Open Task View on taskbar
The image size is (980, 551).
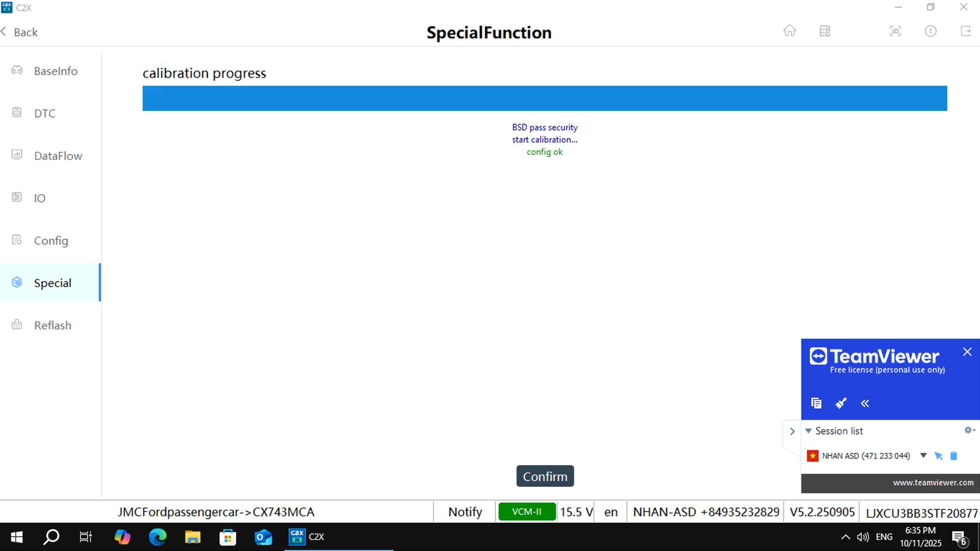(x=86, y=537)
